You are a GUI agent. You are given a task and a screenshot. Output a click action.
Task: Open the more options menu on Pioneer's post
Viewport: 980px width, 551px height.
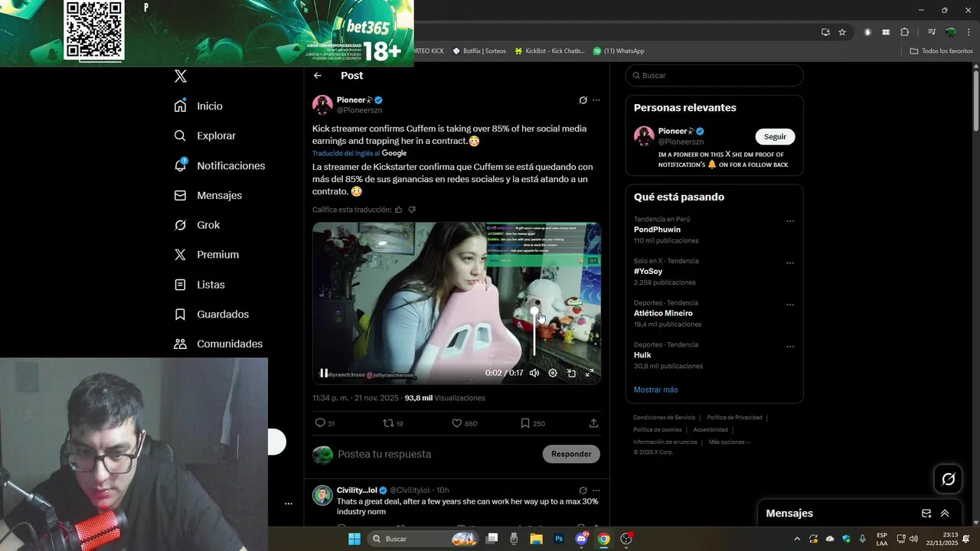[596, 100]
